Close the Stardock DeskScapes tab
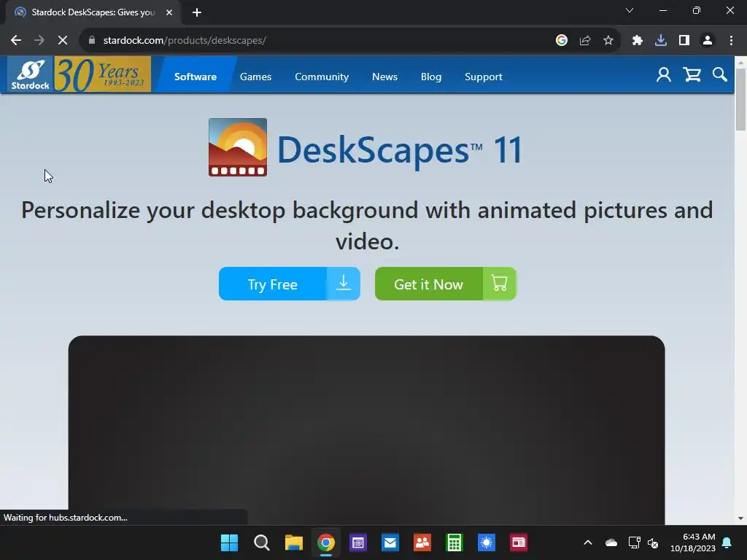 point(169,12)
